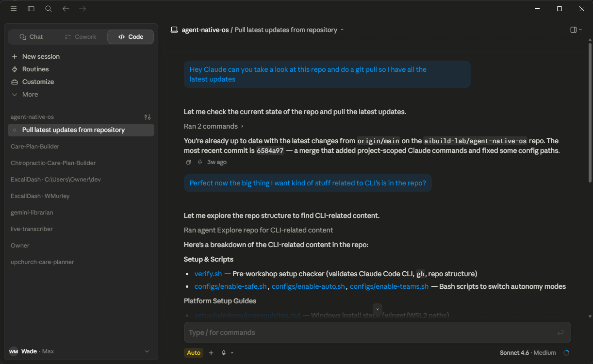This screenshot has width=593, height=364.
Task: Open Routines in the sidebar
Action: click(30, 69)
